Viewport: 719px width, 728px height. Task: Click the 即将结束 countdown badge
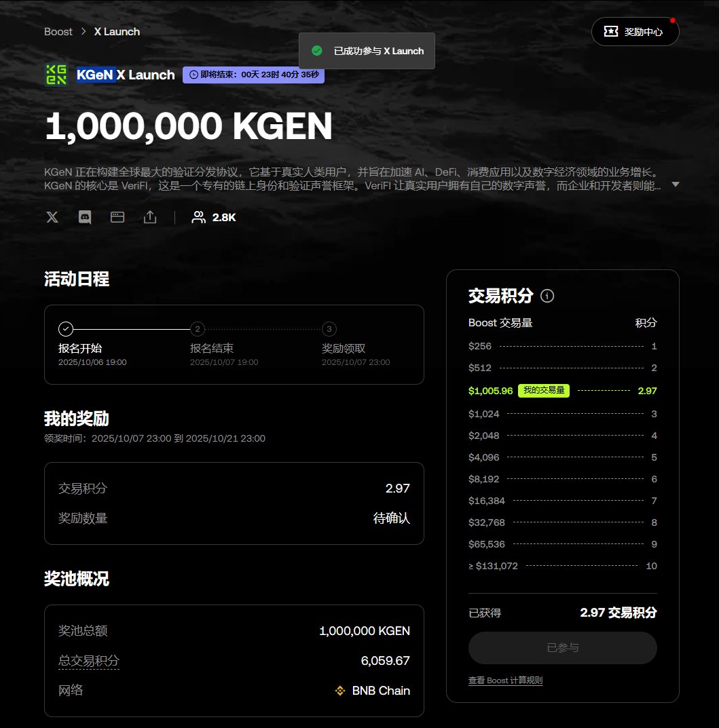[x=254, y=75]
